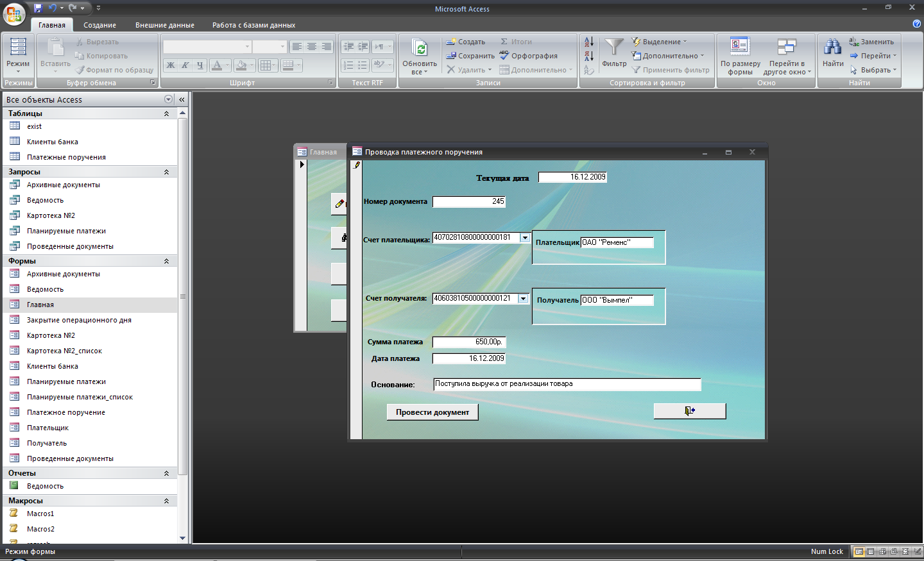
Task: Open the Внешние данные ribbon tab
Action: click(165, 25)
